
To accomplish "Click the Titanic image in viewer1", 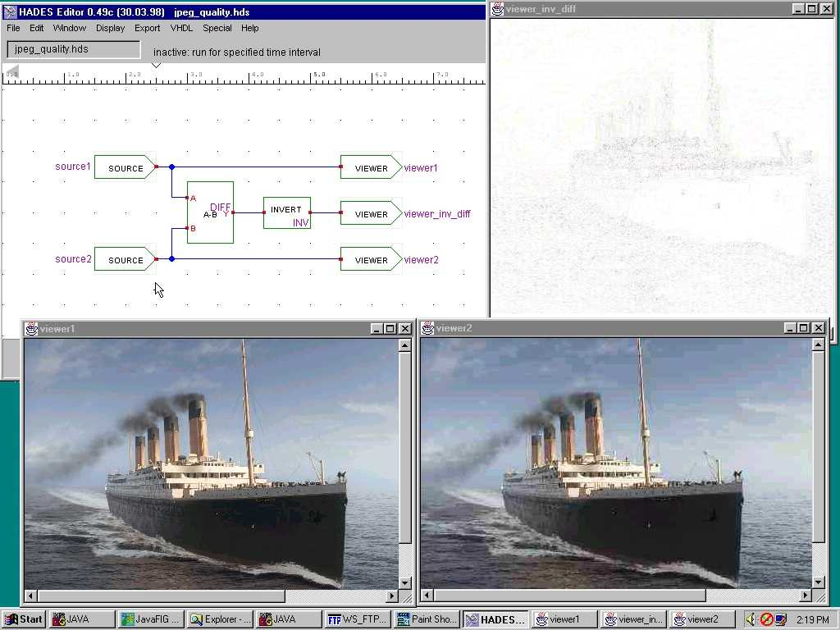I will [211, 463].
